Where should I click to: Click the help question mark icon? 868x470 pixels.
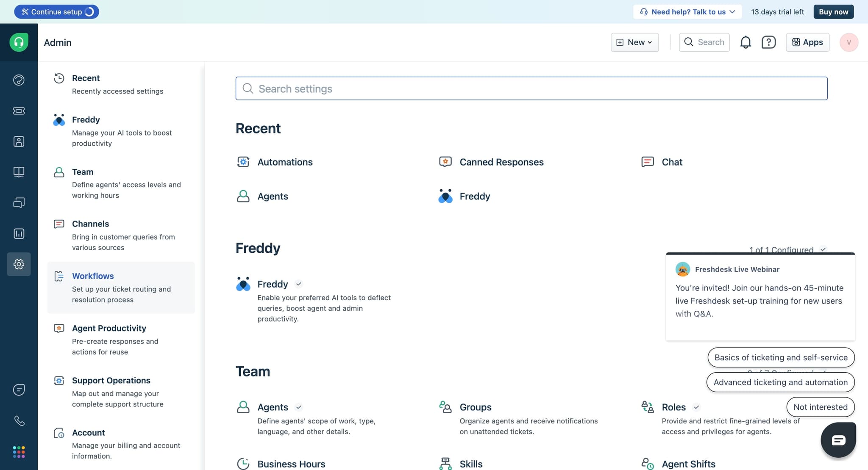[768, 42]
